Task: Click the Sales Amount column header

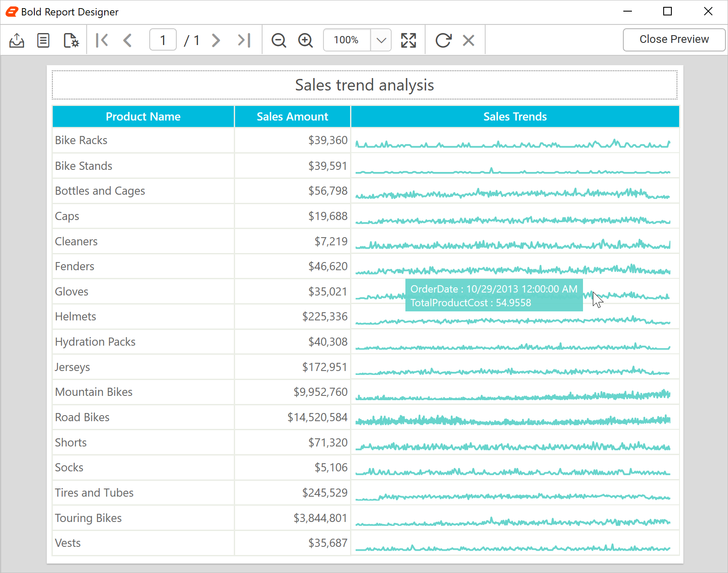Action: click(x=293, y=117)
